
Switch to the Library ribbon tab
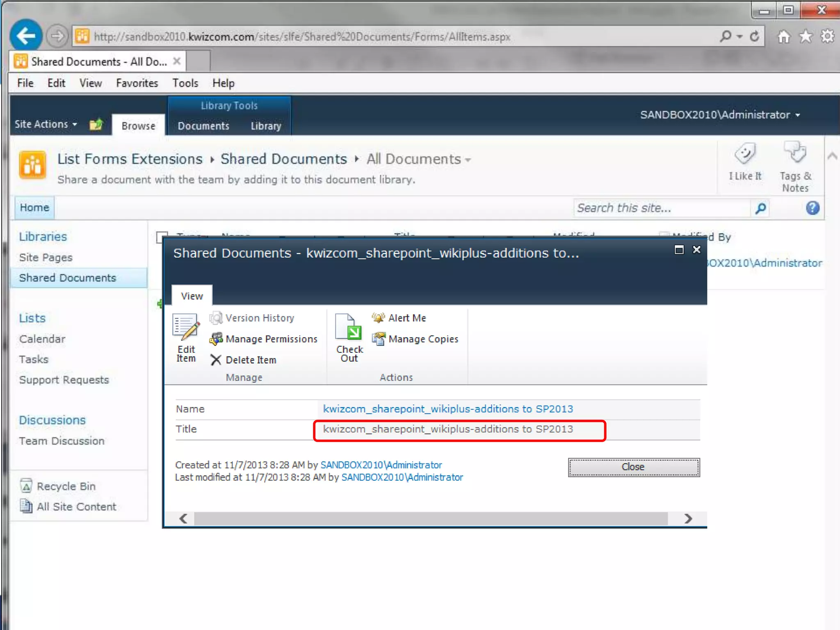tap(266, 126)
